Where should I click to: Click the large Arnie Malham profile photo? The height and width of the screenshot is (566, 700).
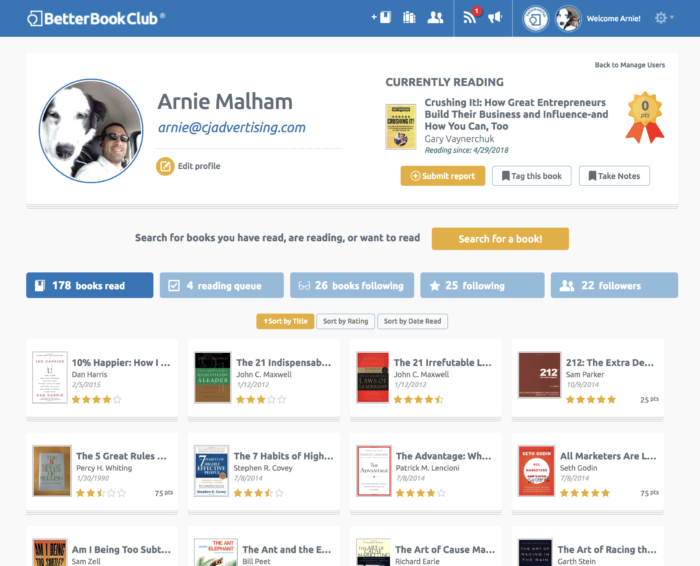pos(91,131)
